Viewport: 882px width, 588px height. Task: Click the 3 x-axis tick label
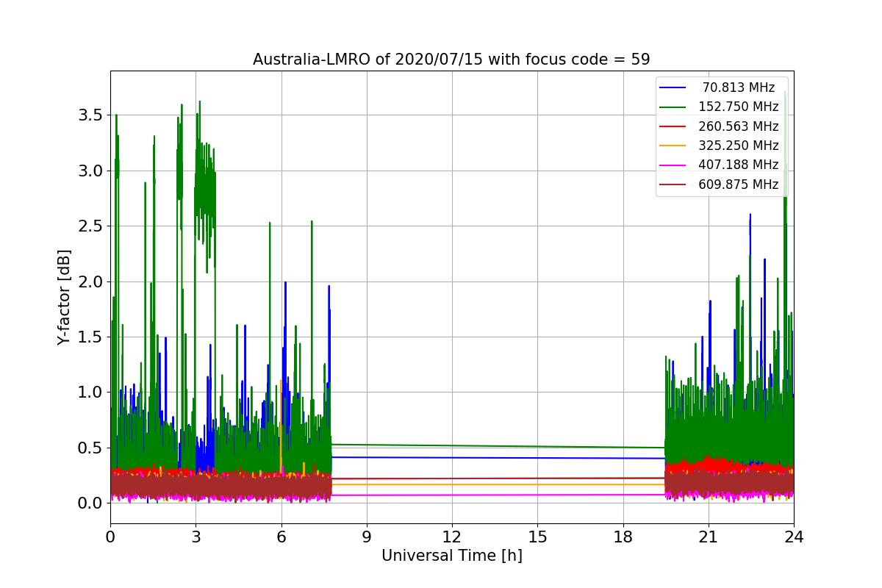pyautogui.click(x=196, y=537)
